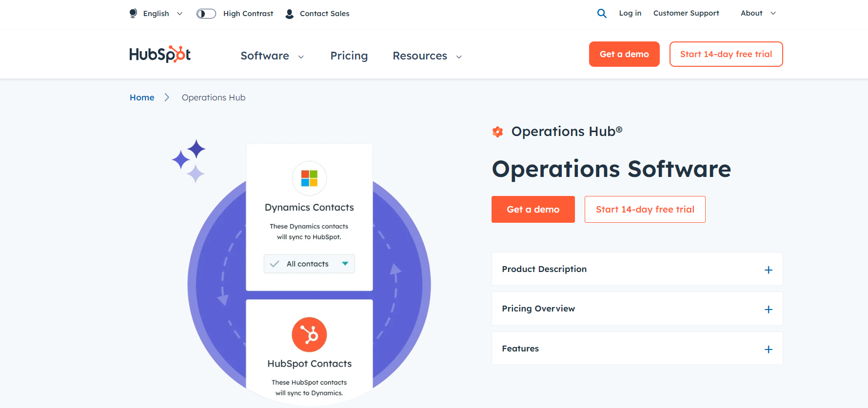Viewport: 868px width, 408px height.
Task: Click "These HubSpot contacts will sync" text
Action: [309, 388]
